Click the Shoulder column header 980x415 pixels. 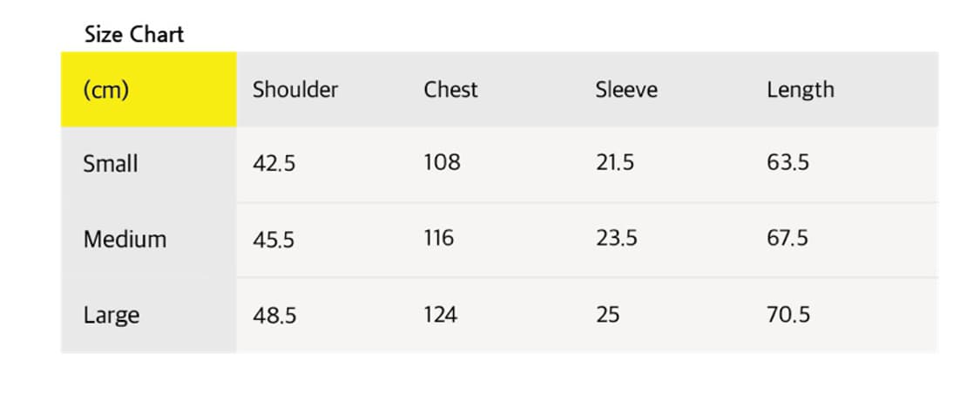pyautogui.click(x=295, y=90)
